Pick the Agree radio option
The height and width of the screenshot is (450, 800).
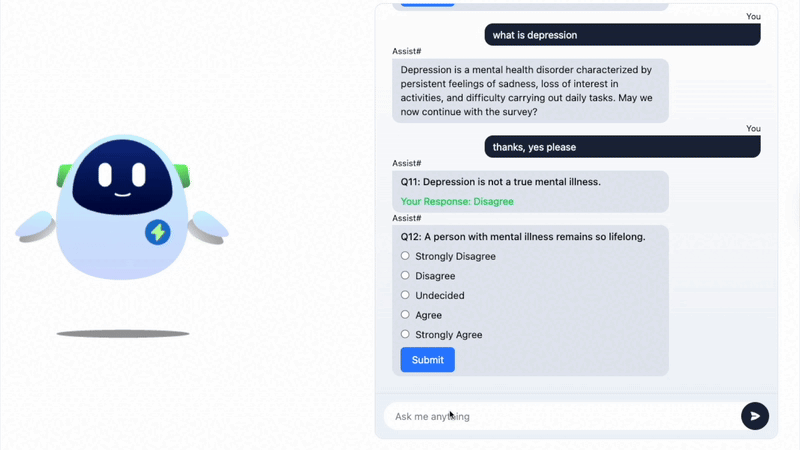pyautogui.click(x=405, y=315)
